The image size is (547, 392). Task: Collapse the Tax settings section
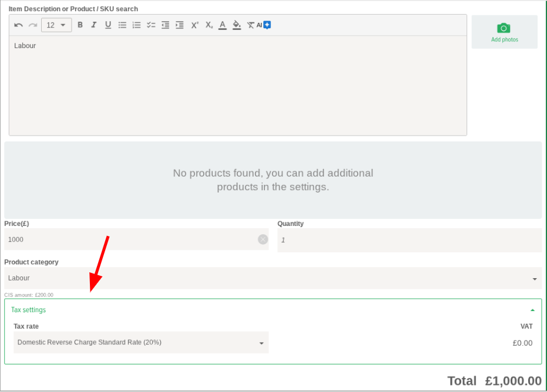coord(532,310)
